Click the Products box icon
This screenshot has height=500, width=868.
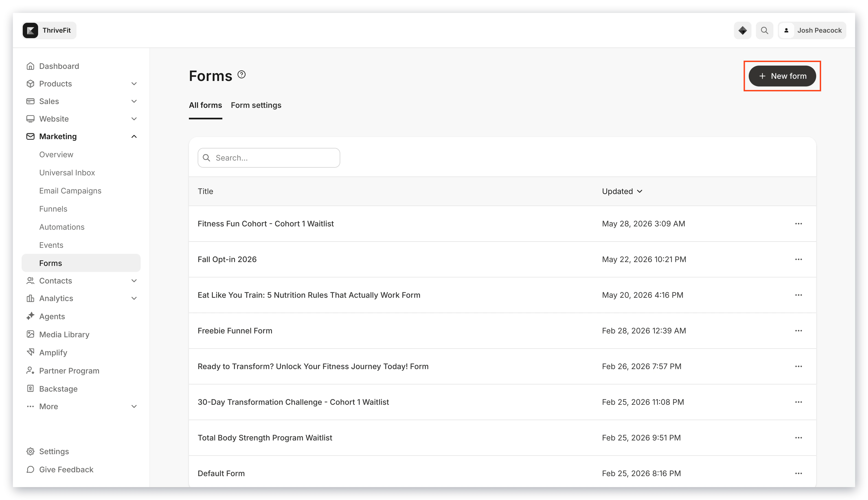pos(30,83)
